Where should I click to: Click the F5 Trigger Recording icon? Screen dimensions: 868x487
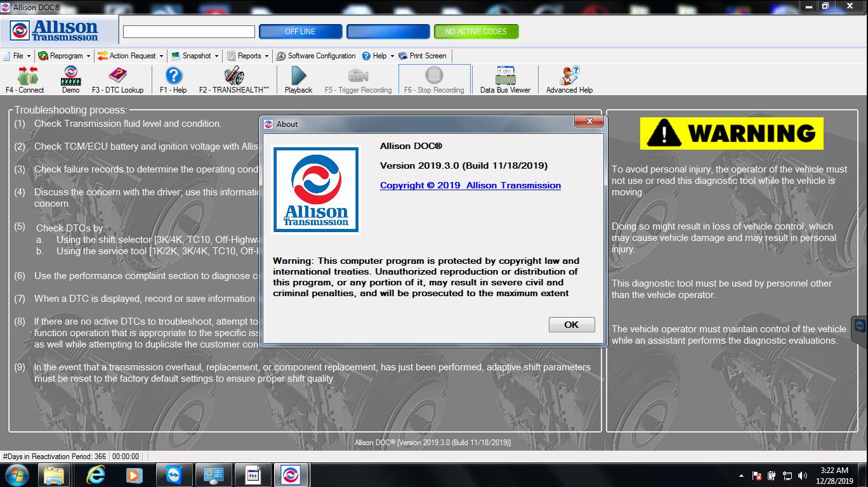tap(358, 80)
